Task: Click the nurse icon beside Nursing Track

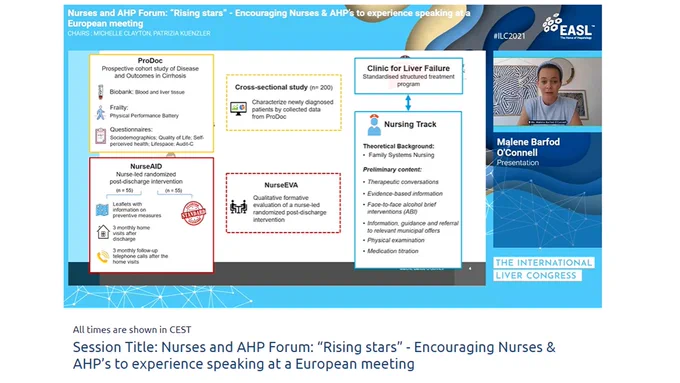Action: pos(373,125)
